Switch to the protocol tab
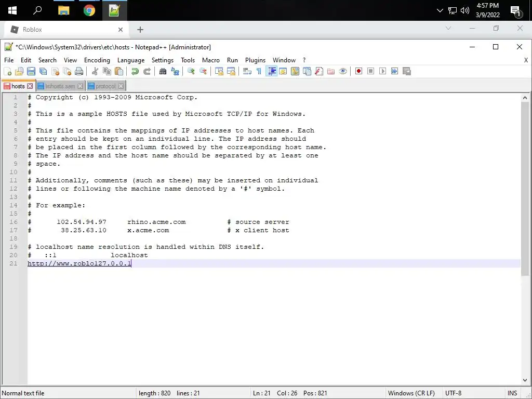The image size is (532, 399). [105, 86]
